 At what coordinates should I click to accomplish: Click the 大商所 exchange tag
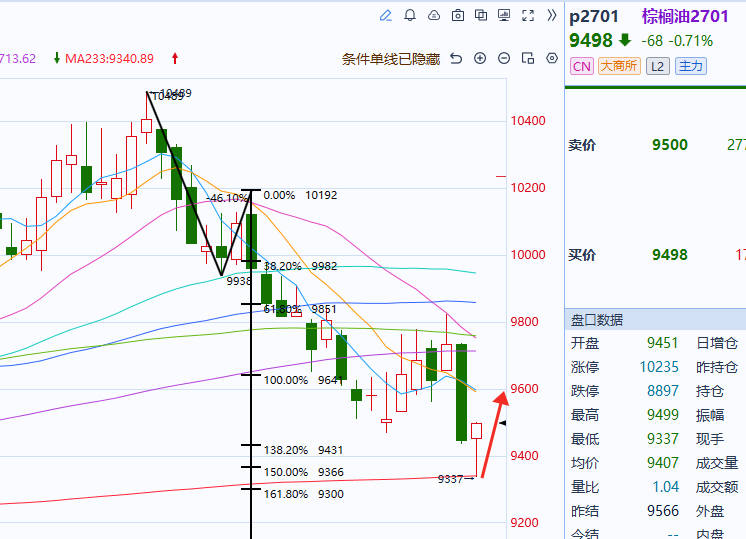(619, 66)
